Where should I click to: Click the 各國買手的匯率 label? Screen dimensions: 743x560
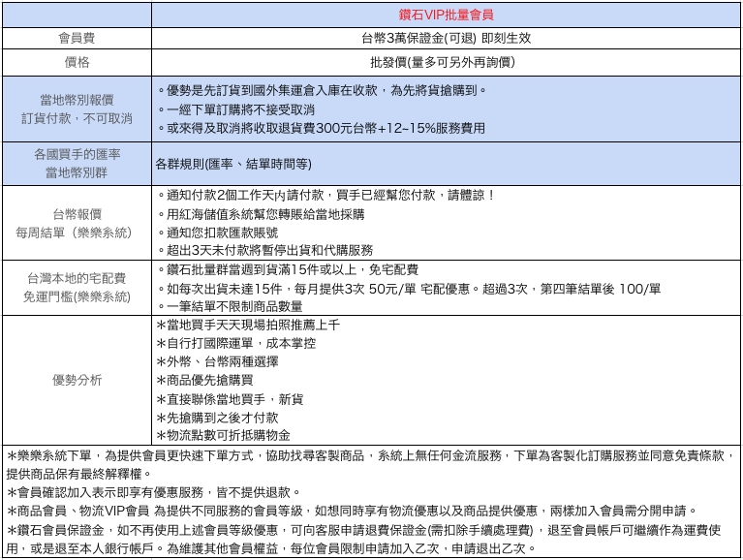point(77,154)
